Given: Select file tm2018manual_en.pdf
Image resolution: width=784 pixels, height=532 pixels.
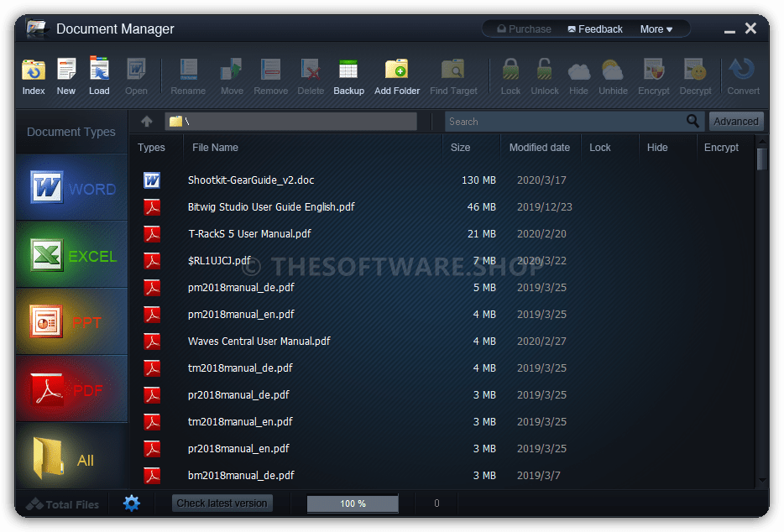Looking at the screenshot, I should tap(240, 422).
